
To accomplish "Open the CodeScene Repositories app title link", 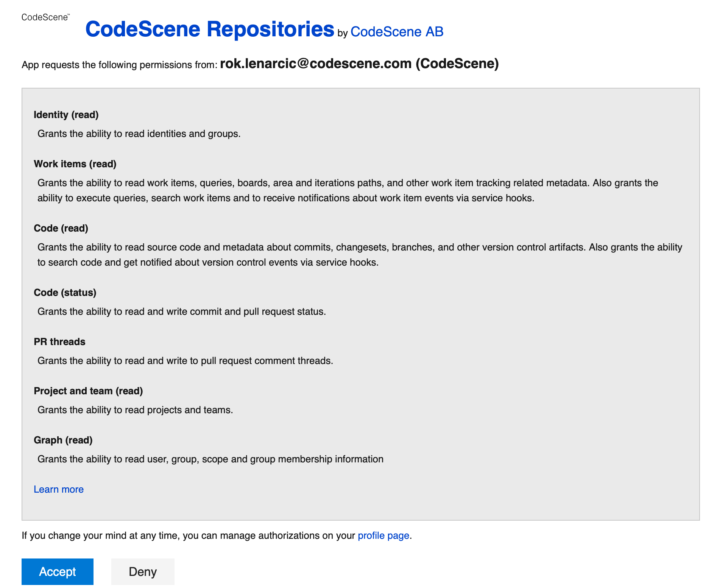I will [x=210, y=29].
